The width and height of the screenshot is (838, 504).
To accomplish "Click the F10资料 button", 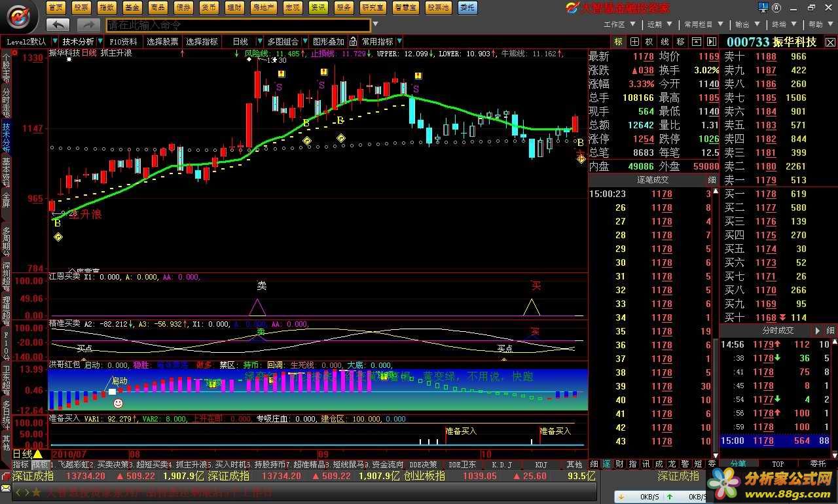I will [x=124, y=41].
